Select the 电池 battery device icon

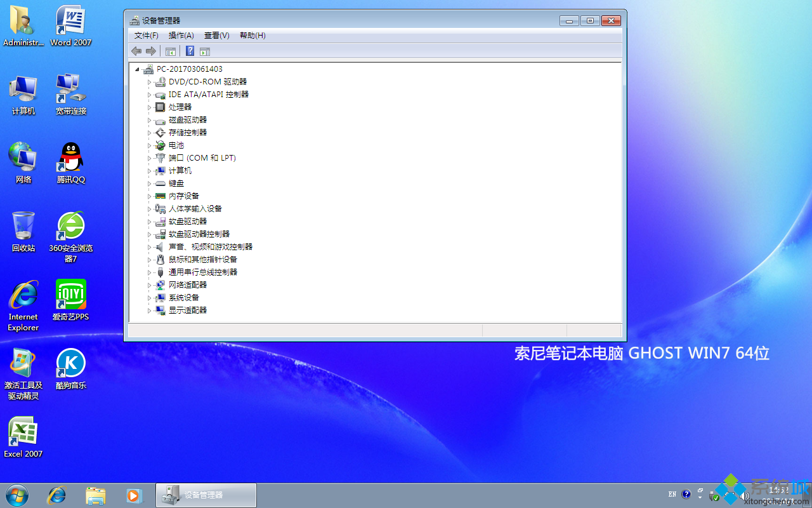coord(160,145)
